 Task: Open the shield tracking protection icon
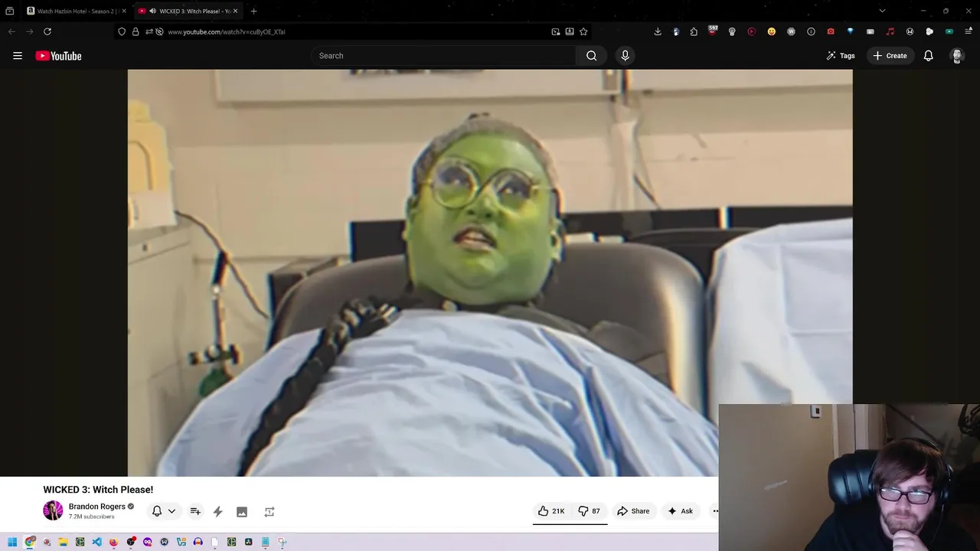[122, 32]
